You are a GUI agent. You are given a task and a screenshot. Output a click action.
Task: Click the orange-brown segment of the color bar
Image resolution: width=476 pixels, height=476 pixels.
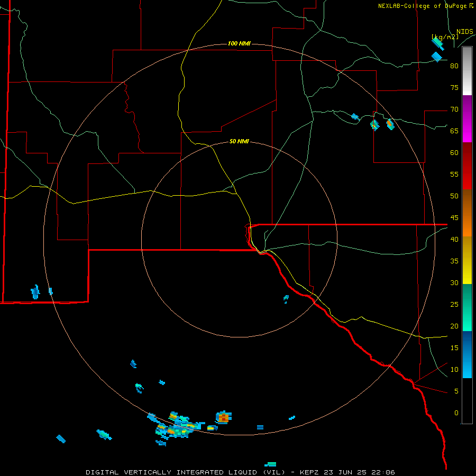coord(467,213)
